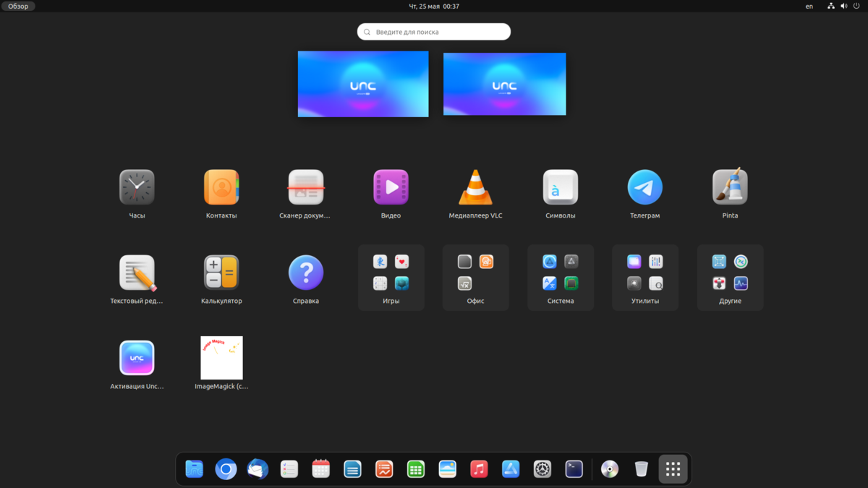Open the Символы character map
The width and height of the screenshot is (868, 488).
[560, 187]
